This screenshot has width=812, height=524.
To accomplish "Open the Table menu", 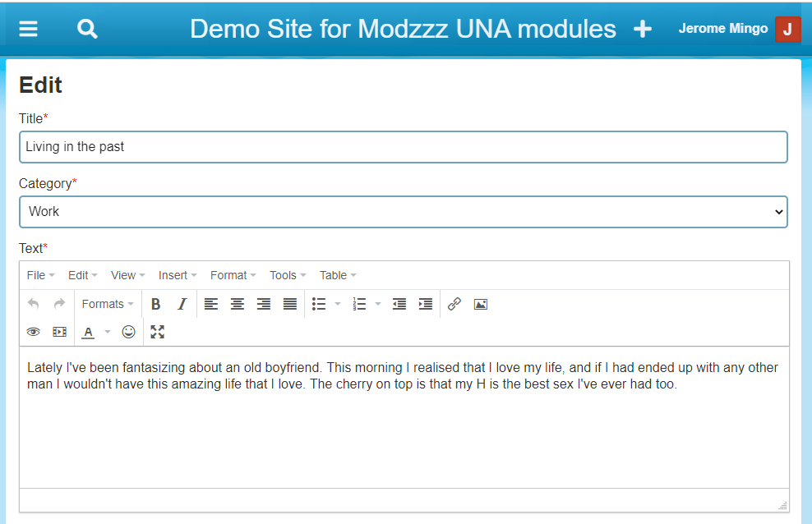I will (x=338, y=275).
